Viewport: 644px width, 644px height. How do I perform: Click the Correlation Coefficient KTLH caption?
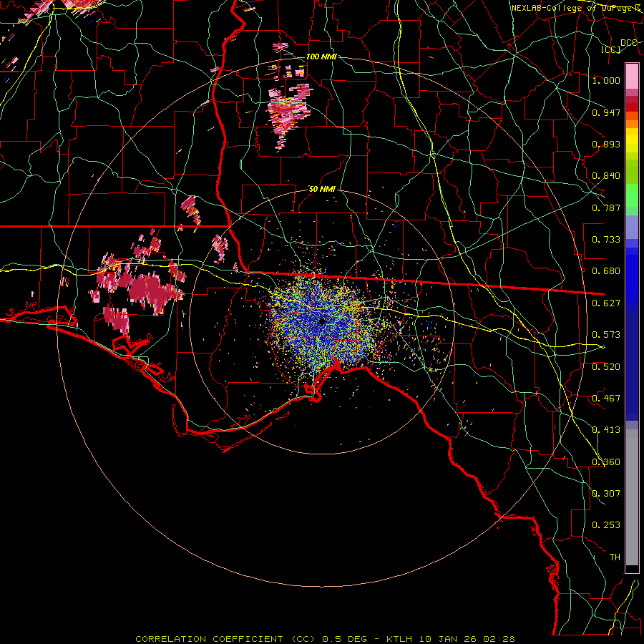point(325,639)
